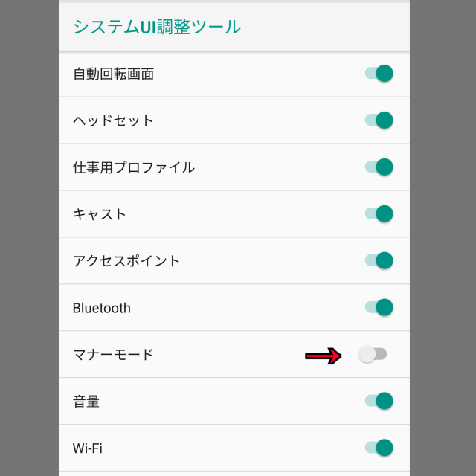Screen dimensions: 476x476
Task: Disable the ヘッドセット toggle
Action: click(379, 120)
